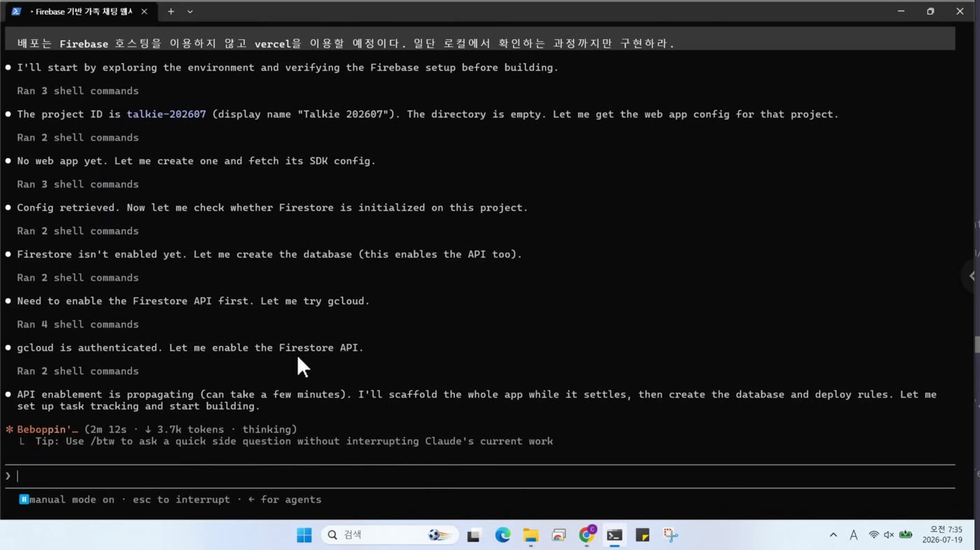Open Snipping Tool from the taskbar
This screenshot has width=980, height=550.
[671, 535]
